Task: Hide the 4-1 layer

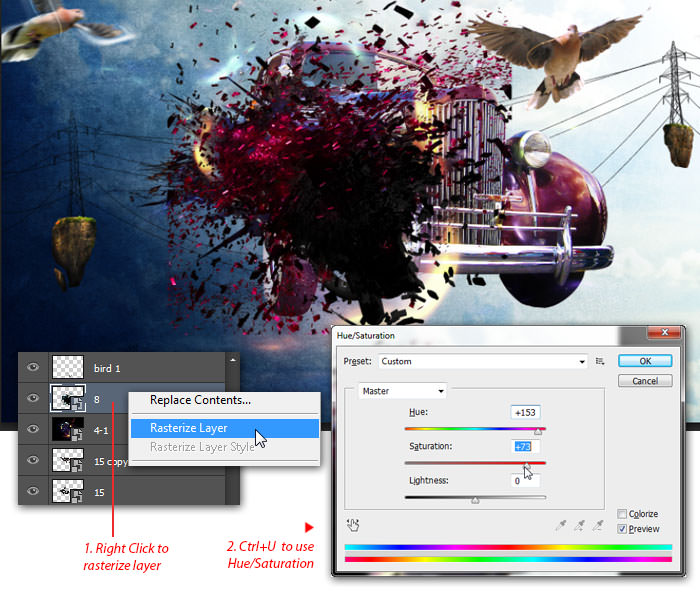Action: pos(33,429)
